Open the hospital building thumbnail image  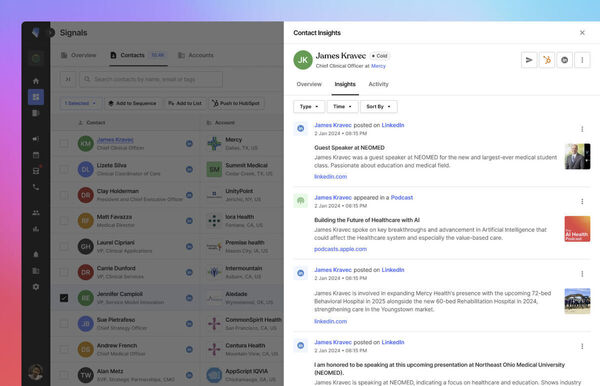[577, 301]
